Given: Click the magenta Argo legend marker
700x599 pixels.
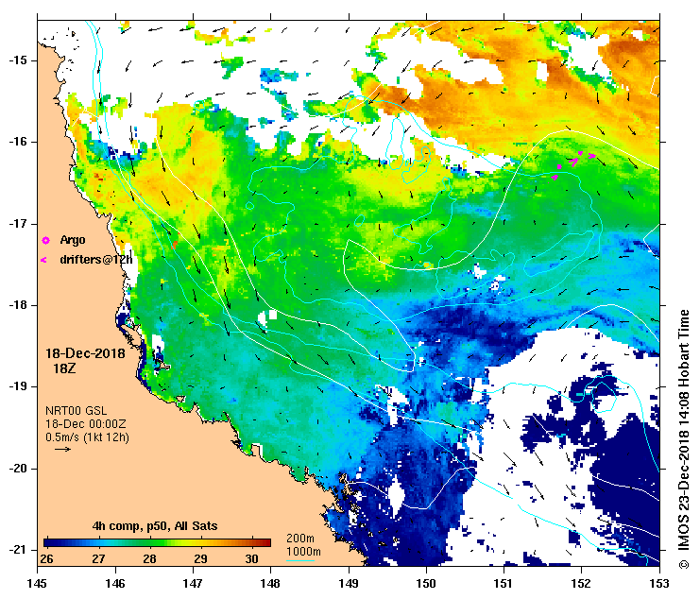Looking at the screenshot, I should point(45,241).
